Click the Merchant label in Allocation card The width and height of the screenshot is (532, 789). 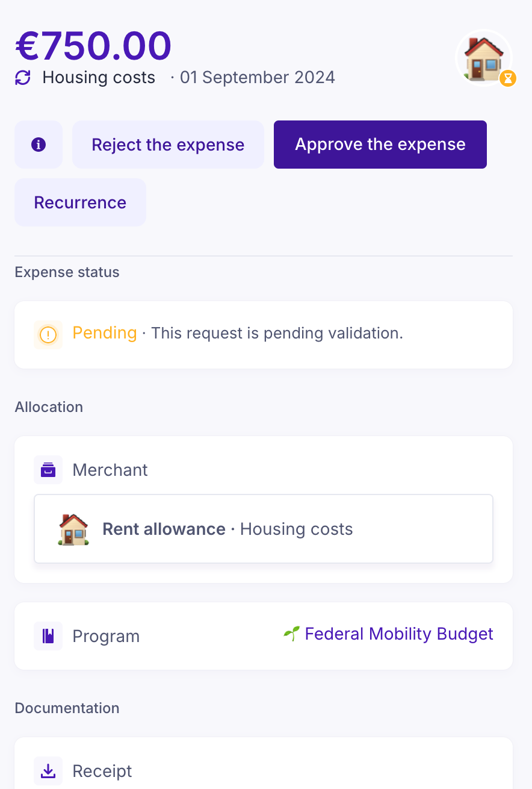pyautogui.click(x=110, y=470)
